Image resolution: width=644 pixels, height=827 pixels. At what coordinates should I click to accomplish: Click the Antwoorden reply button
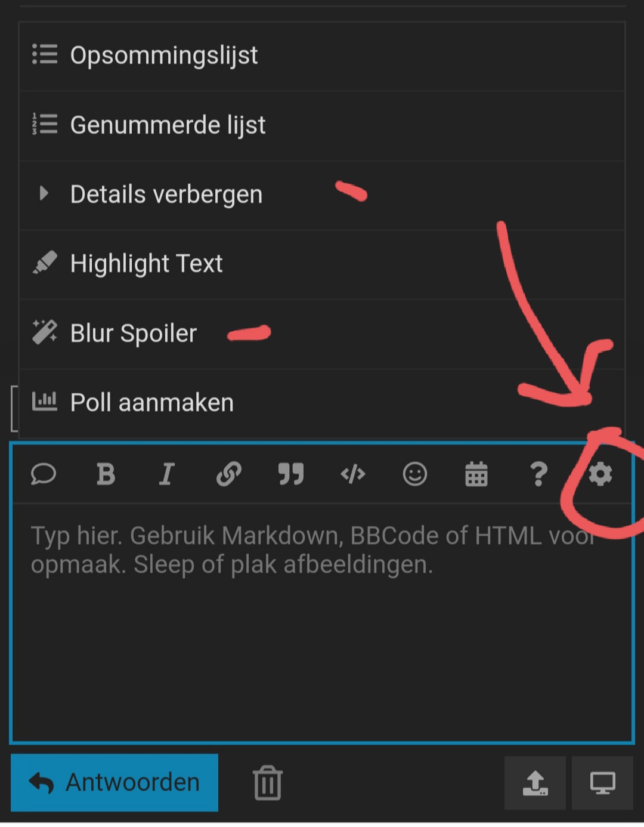pos(114,783)
